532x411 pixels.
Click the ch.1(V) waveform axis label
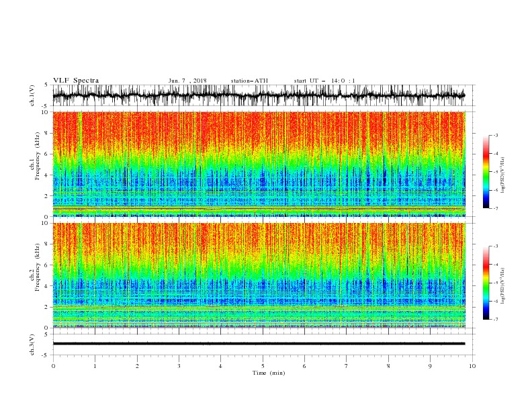click(x=32, y=95)
